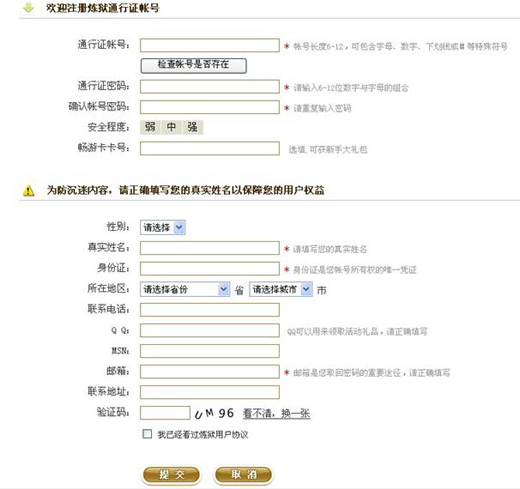
Task: Expand the 请选择城市 city dropdown
Action: point(281,289)
